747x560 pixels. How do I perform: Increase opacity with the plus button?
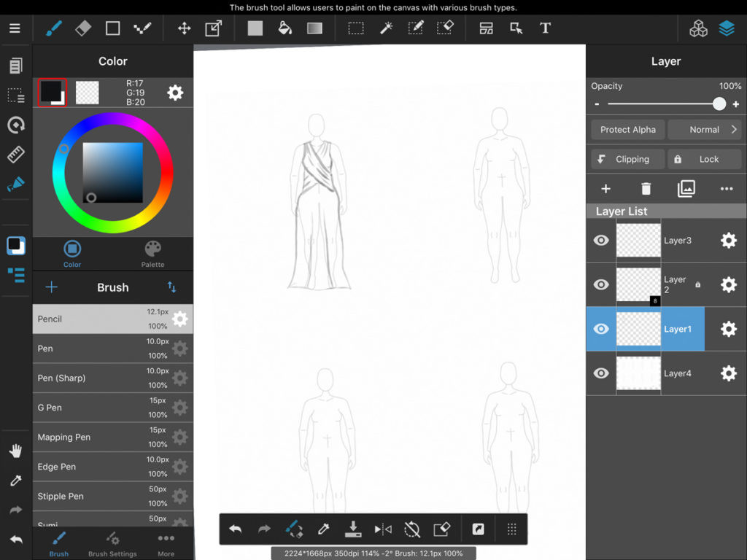(735, 104)
